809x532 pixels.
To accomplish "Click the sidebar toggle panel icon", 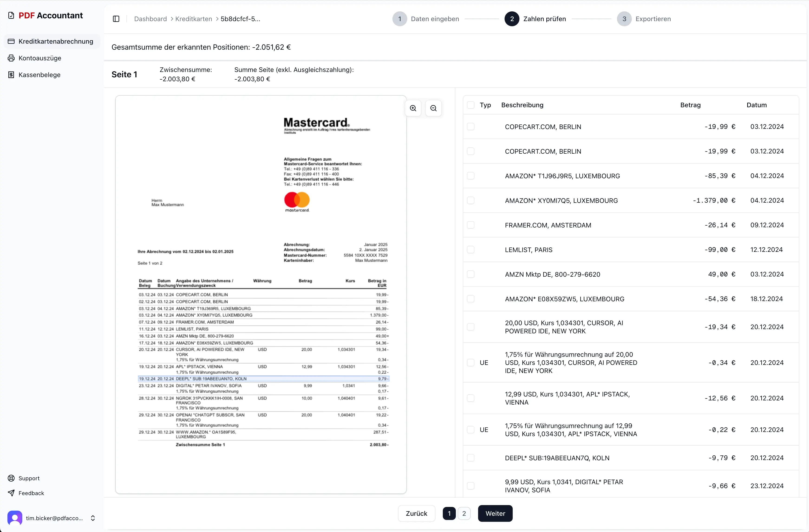I will [116, 19].
